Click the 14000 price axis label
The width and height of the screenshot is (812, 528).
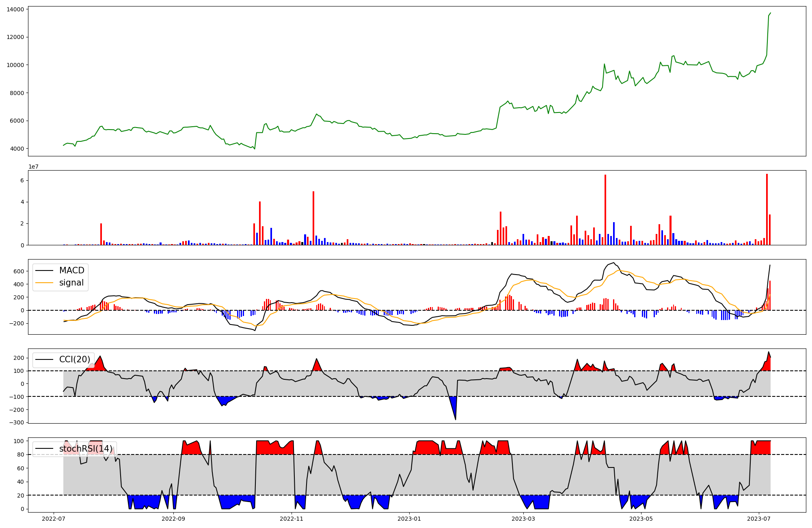(x=15, y=9)
